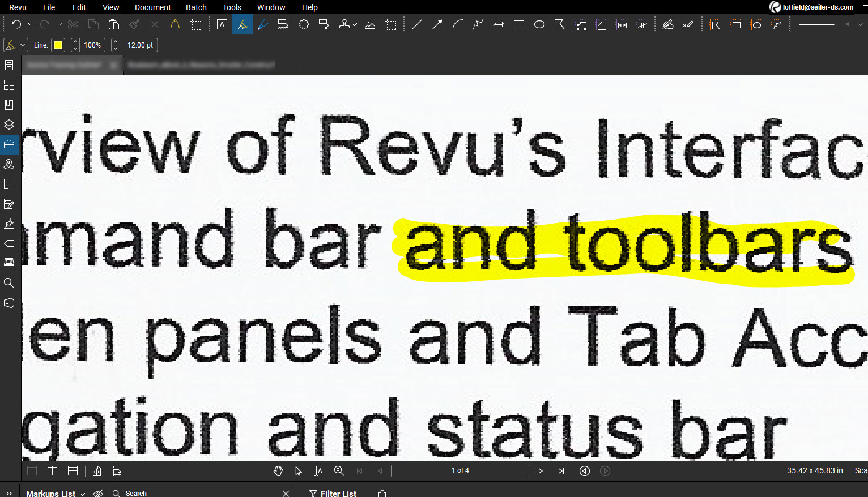Open the Thumbnails grid panel
868x497 pixels.
point(9,85)
